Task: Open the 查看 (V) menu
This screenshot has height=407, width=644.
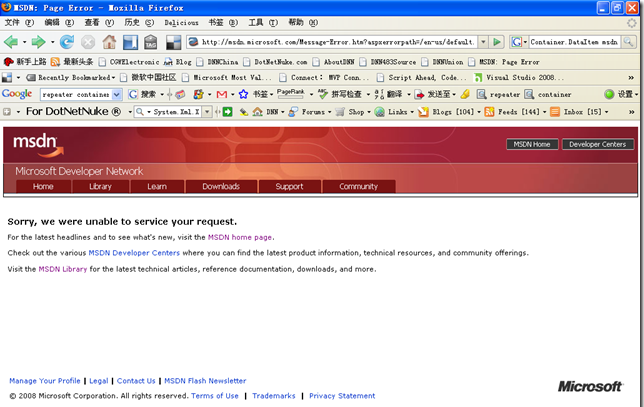Action: click(x=99, y=23)
